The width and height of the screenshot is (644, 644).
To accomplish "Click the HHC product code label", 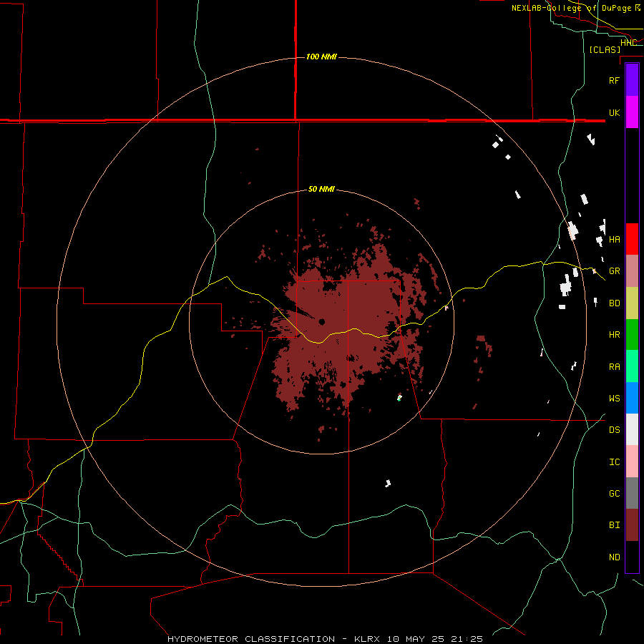I will (x=628, y=42).
